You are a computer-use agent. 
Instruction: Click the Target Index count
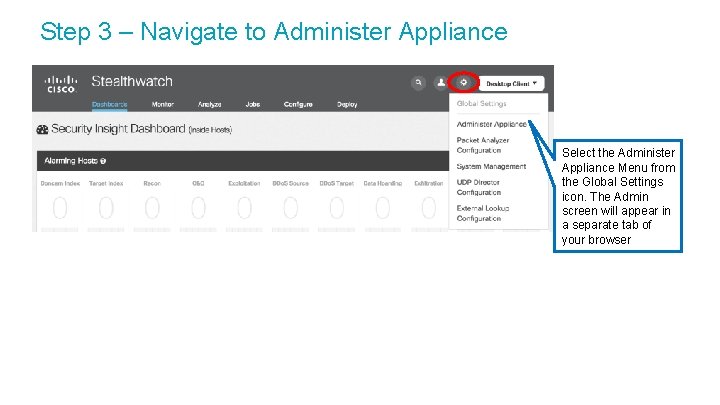point(106,208)
